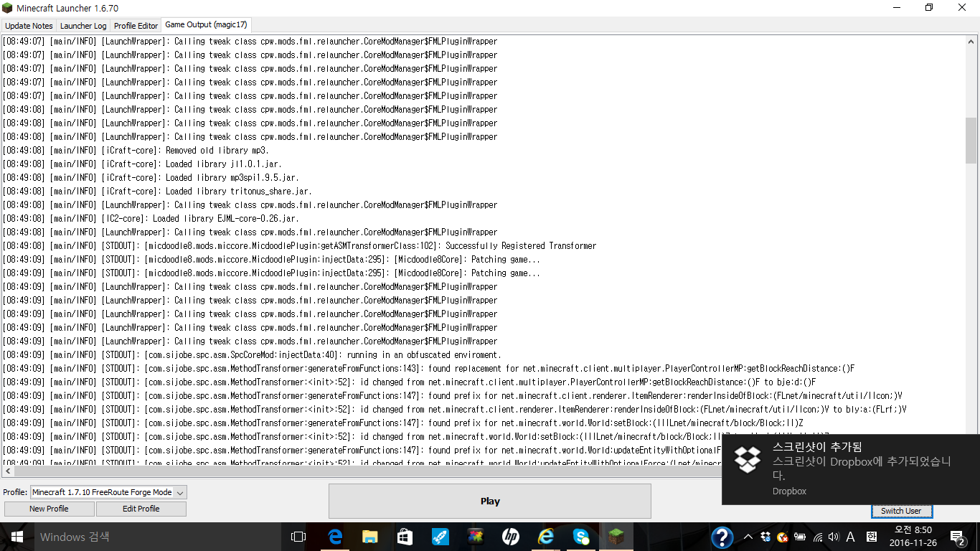Show hidden system tray icons

(x=748, y=537)
